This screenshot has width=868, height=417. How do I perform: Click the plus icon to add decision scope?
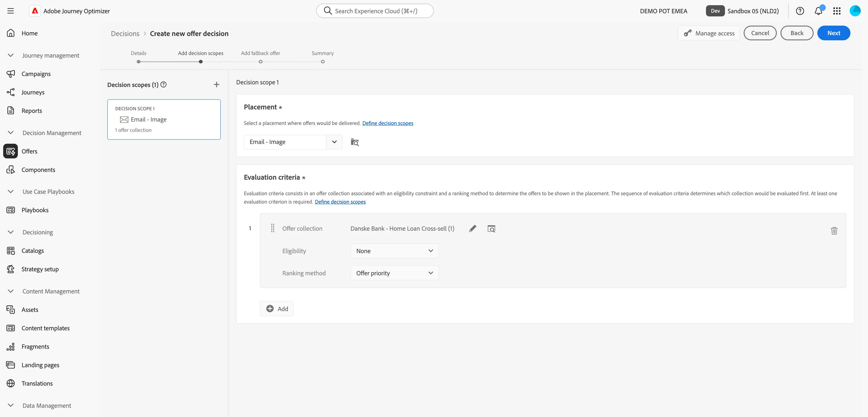click(217, 85)
